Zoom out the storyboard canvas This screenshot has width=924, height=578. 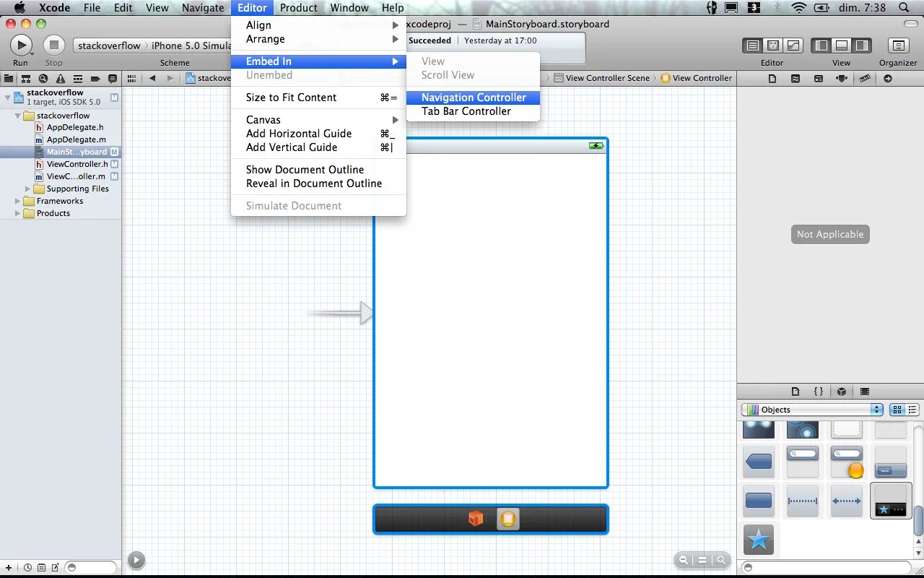click(684, 560)
